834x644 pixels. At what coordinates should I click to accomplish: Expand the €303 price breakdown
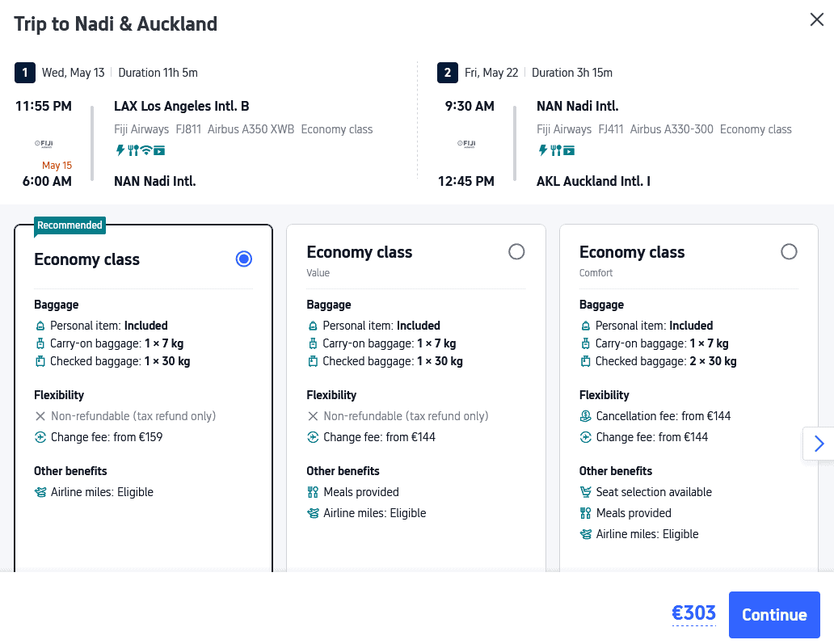[x=693, y=614]
